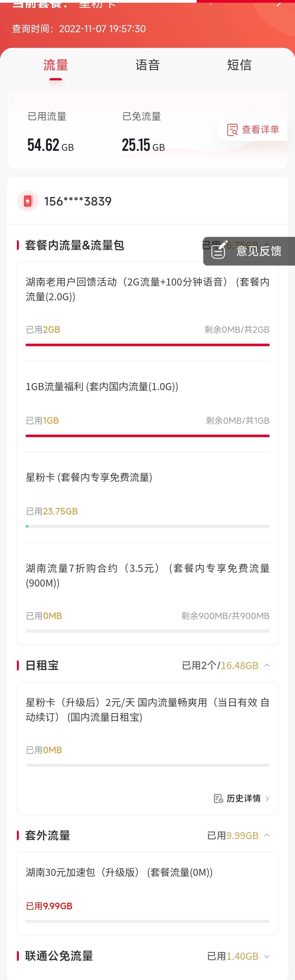Open 查看详单 details
The height and width of the screenshot is (980, 295).
(260, 130)
